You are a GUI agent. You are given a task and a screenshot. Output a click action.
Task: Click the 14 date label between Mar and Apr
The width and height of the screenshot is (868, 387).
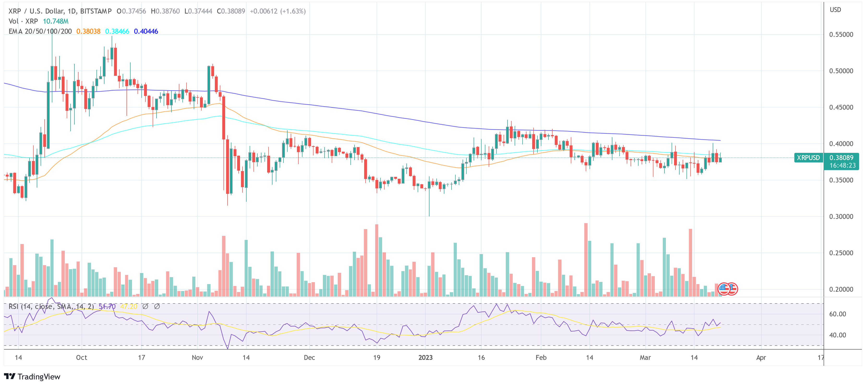694,357
